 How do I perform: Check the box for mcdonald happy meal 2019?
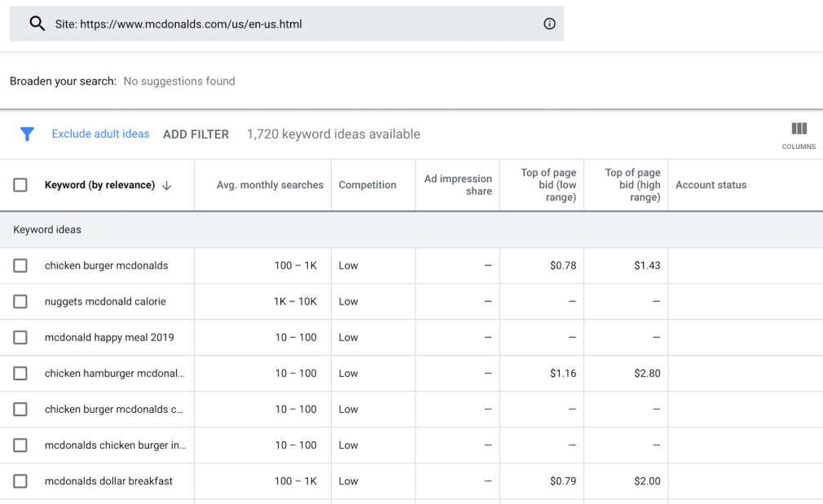coord(20,337)
